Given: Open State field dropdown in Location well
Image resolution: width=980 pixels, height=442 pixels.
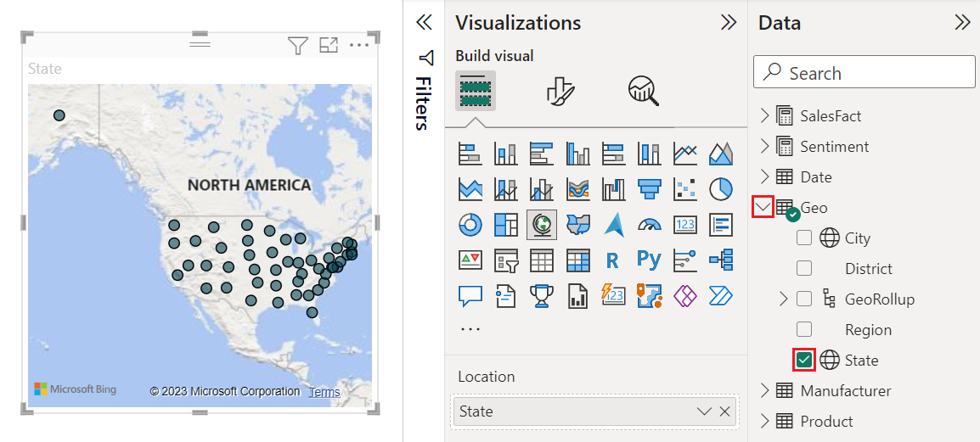Looking at the screenshot, I should [x=704, y=411].
